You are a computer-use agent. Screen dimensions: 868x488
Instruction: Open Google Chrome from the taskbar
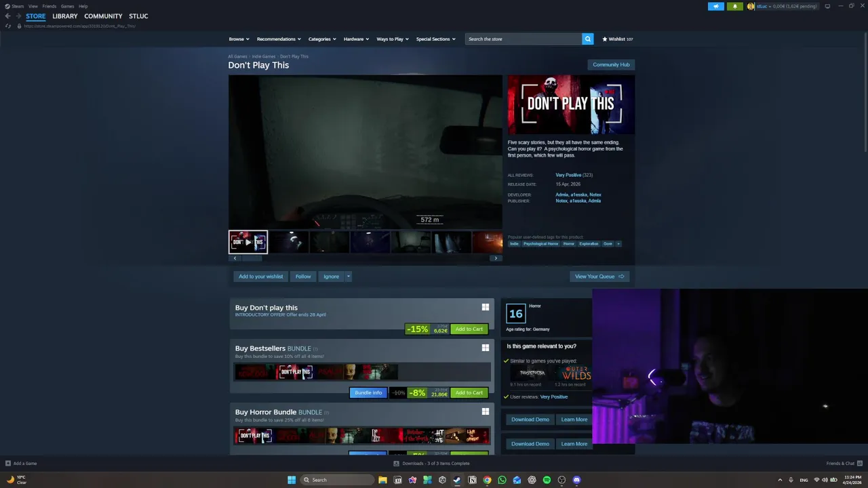[x=487, y=480]
